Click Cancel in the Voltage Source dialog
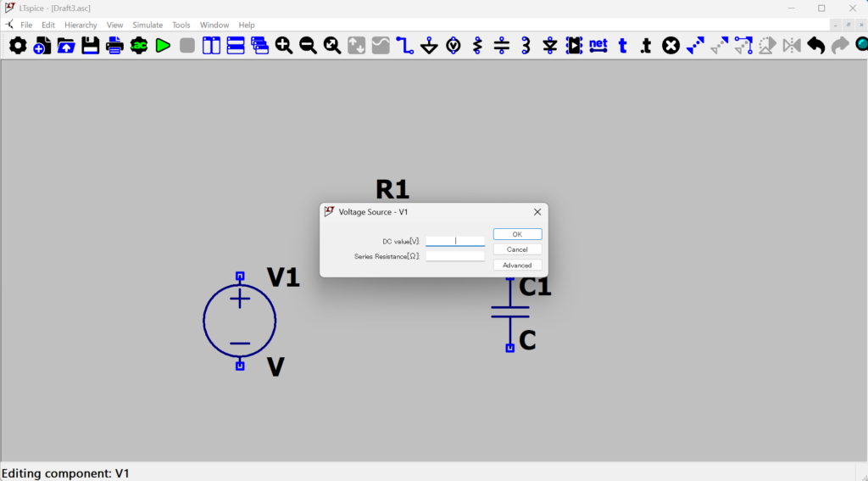This screenshot has width=868, height=481. pos(517,249)
